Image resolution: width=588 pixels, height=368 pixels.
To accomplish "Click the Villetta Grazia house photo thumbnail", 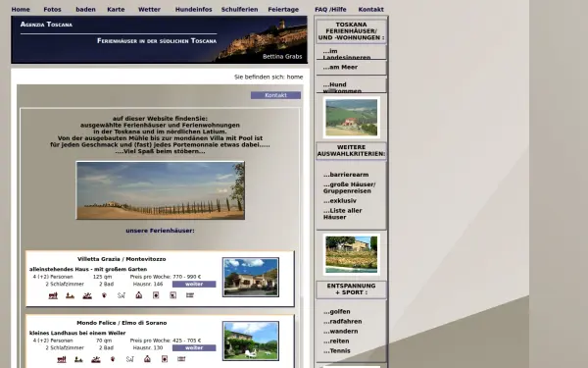I will click(251, 277).
